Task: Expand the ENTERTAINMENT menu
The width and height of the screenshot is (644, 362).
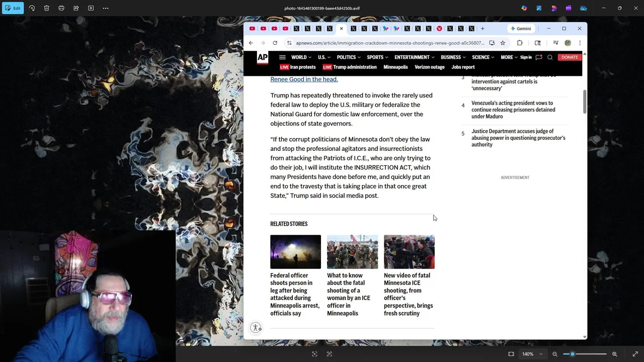Action: (414, 57)
